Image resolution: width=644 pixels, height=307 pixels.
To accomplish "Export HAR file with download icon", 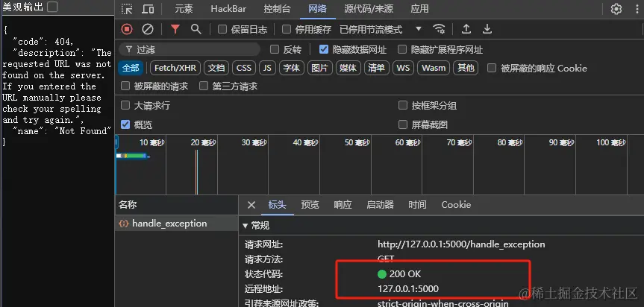I will click(x=487, y=29).
